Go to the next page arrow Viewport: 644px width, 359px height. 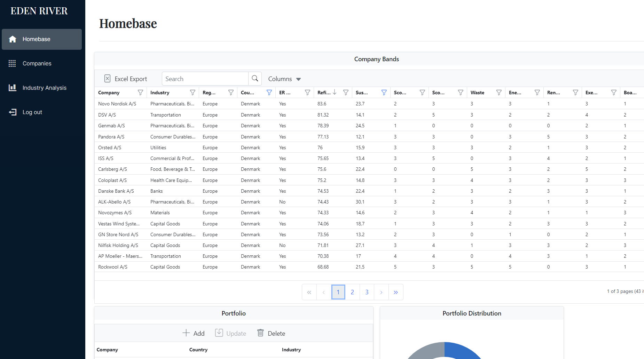[381, 292]
